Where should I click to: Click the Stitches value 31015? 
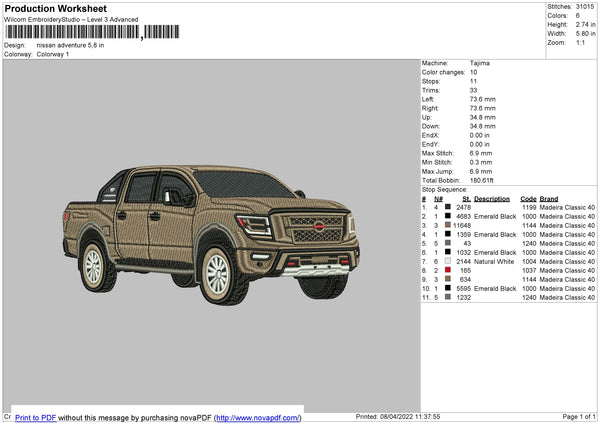pos(584,9)
